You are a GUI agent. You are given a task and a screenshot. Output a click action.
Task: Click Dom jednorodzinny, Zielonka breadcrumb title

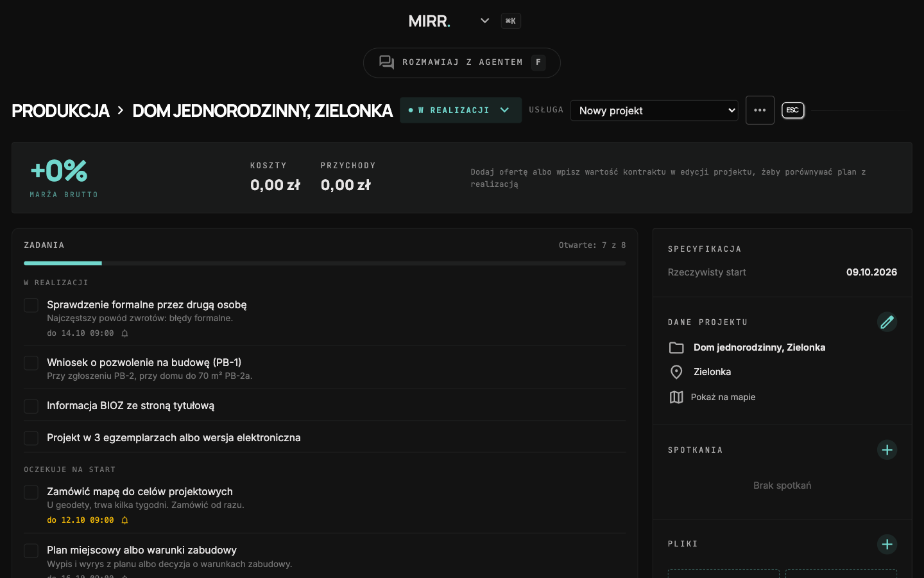click(262, 110)
